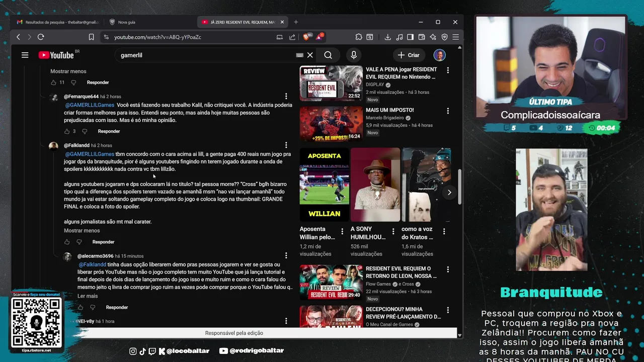Open the Brave VPN shield icon
Screen dimensions: 644x362
click(x=444, y=37)
